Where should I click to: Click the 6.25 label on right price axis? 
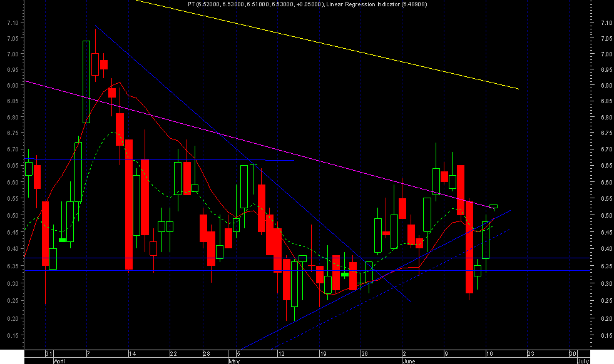click(606, 301)
